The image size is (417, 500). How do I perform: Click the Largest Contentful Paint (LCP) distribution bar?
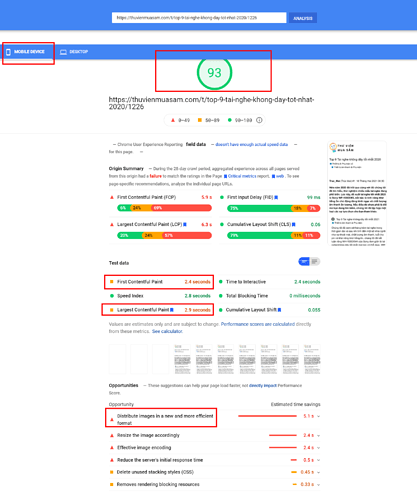(x=164, y=235)
